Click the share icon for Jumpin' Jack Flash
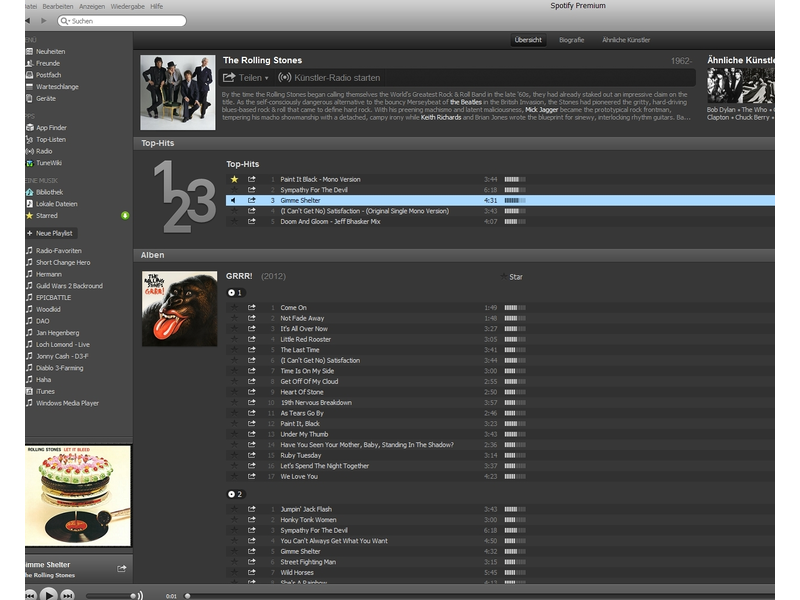The width and height of the screenshot is (800, 600). (252, 509)
